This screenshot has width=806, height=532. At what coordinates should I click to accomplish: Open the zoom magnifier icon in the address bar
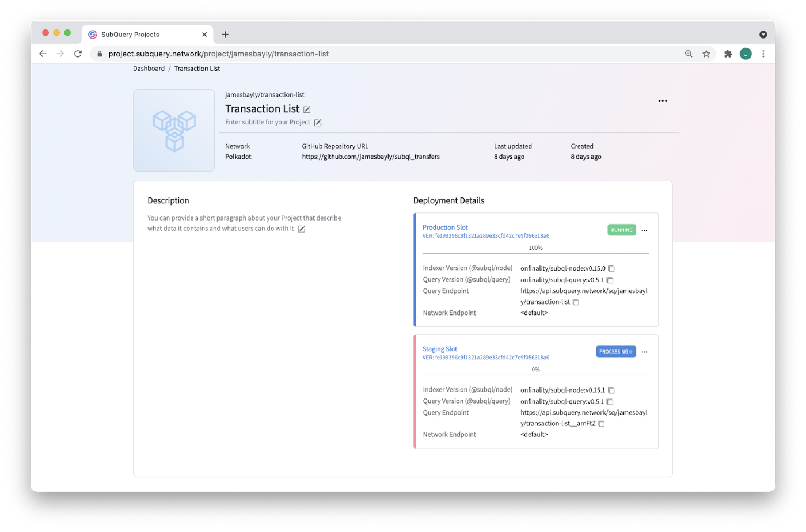[x=689, y=54]
